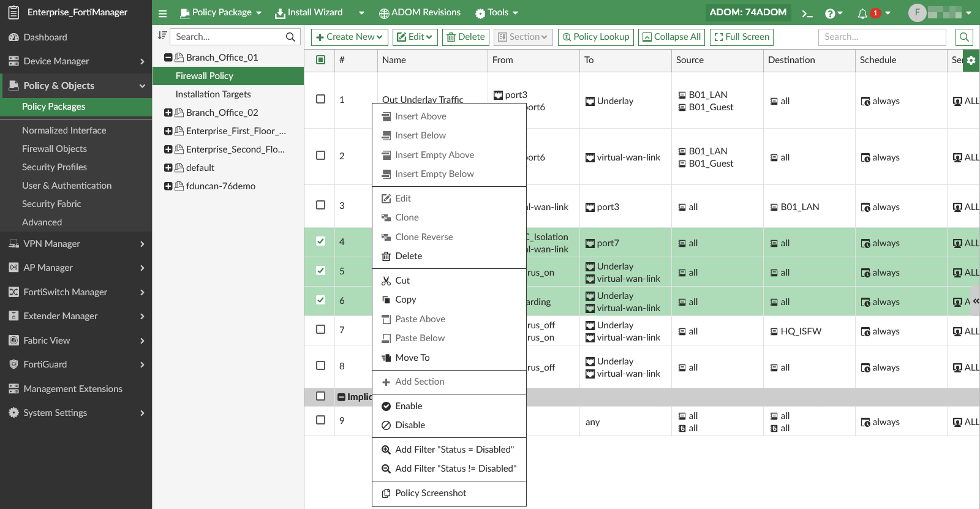Click the Copy icon in context menu
The height and width of the screenshot is (509, 980).
pos(386,300)
